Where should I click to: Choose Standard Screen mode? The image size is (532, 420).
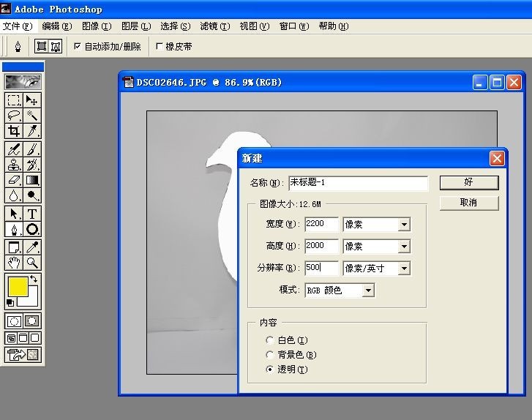11,338
